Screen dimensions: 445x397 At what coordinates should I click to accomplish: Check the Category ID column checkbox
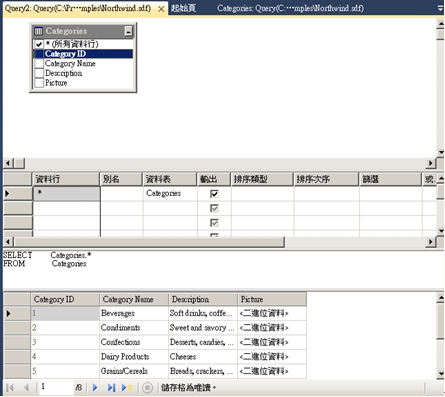[39, 54]
